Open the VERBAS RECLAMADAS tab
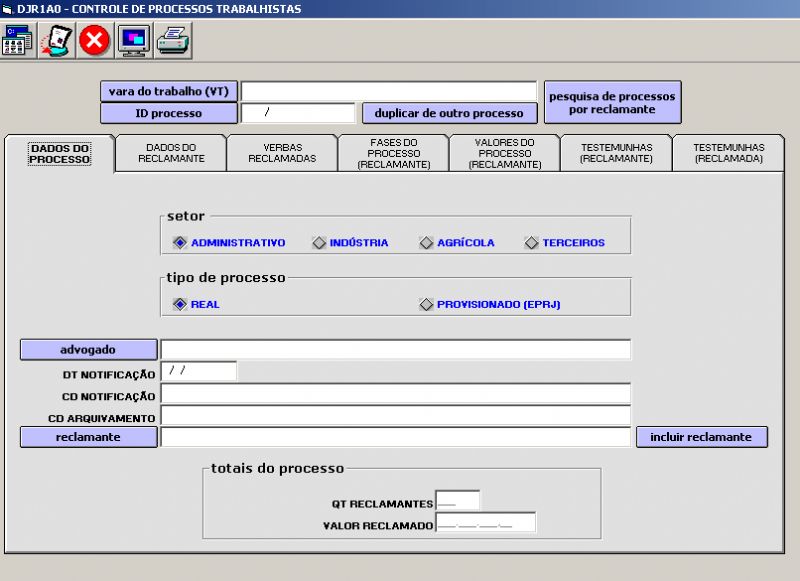 point(282,153)
